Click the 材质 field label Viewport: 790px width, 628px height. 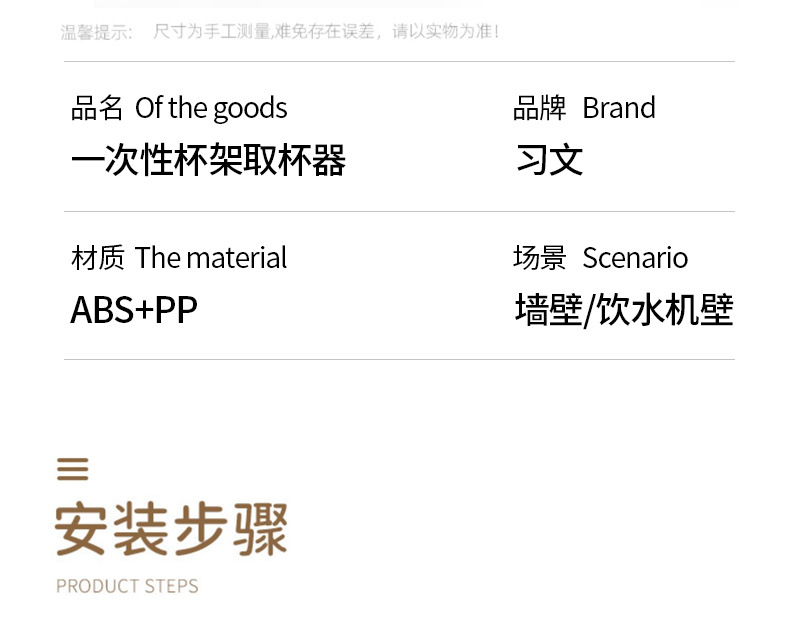pyautogui.click(x=97, y=258)
